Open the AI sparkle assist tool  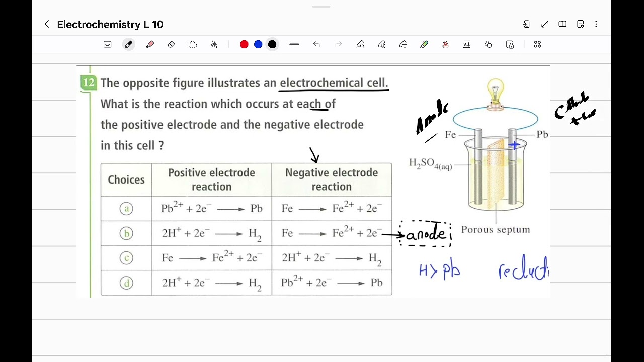pos(214,44)
